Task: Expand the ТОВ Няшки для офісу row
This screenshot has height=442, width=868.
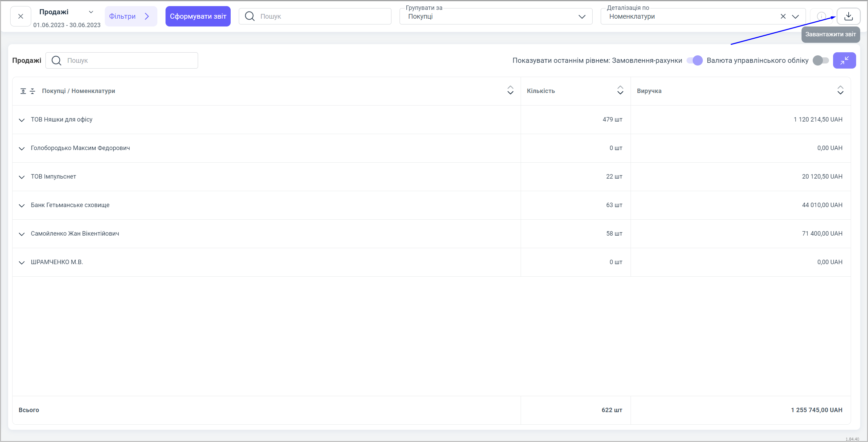Action: [22, 120]
